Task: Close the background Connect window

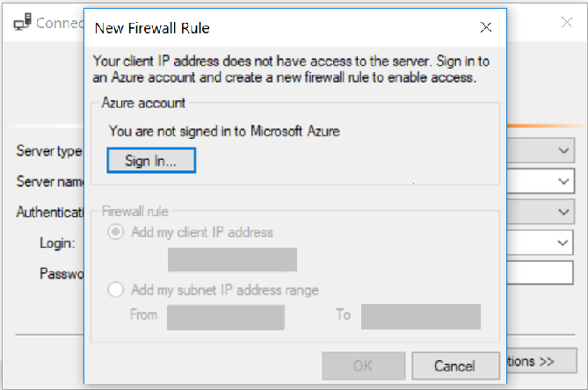Action: (564, 23)
